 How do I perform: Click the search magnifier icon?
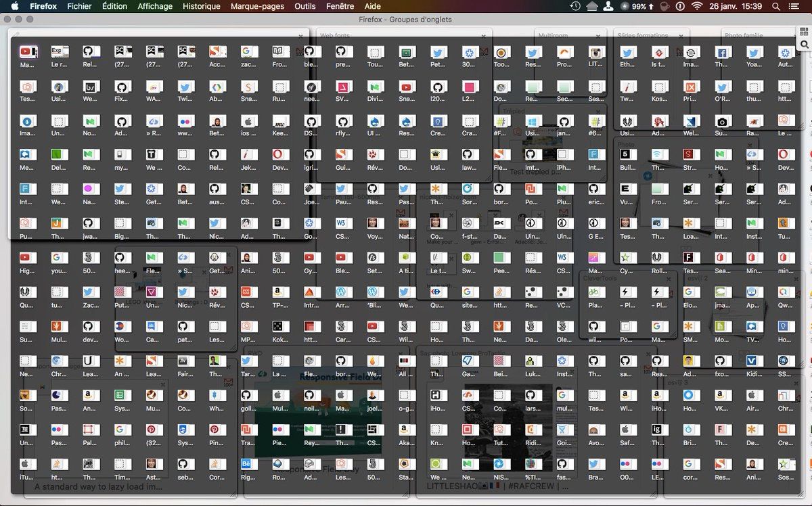[x=805, y=45]
